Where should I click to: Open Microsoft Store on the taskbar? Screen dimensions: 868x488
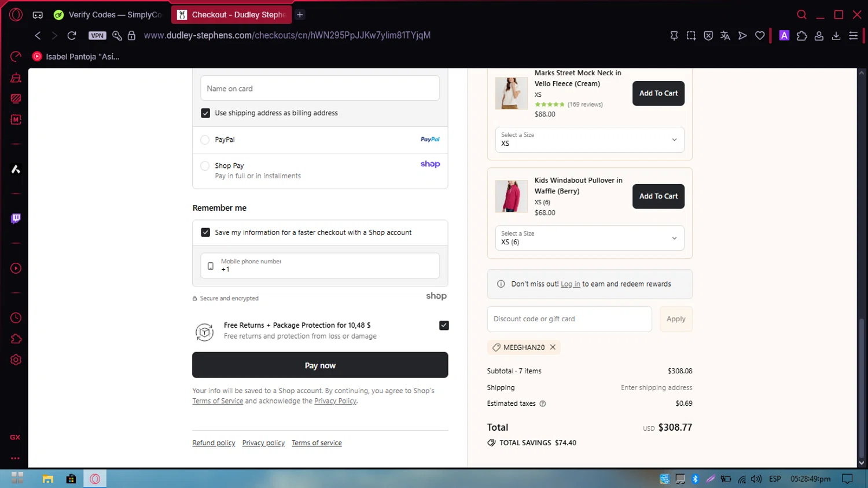[x=71, y=479]
